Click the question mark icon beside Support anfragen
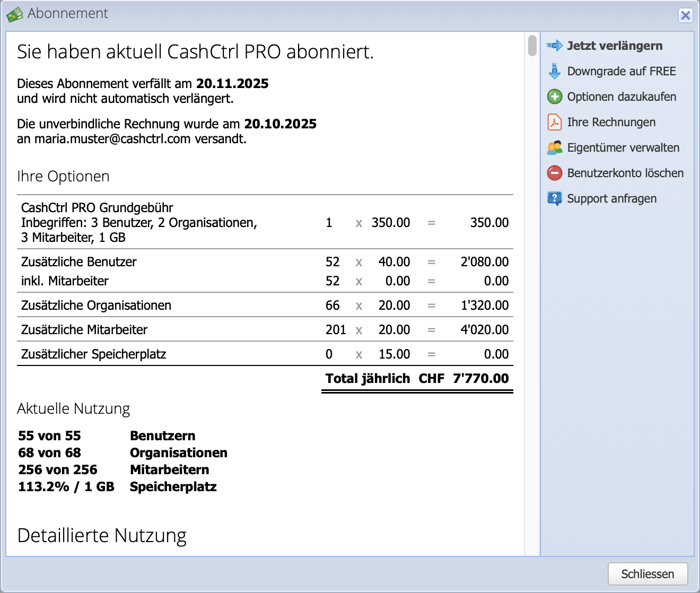 pos(555,198)
